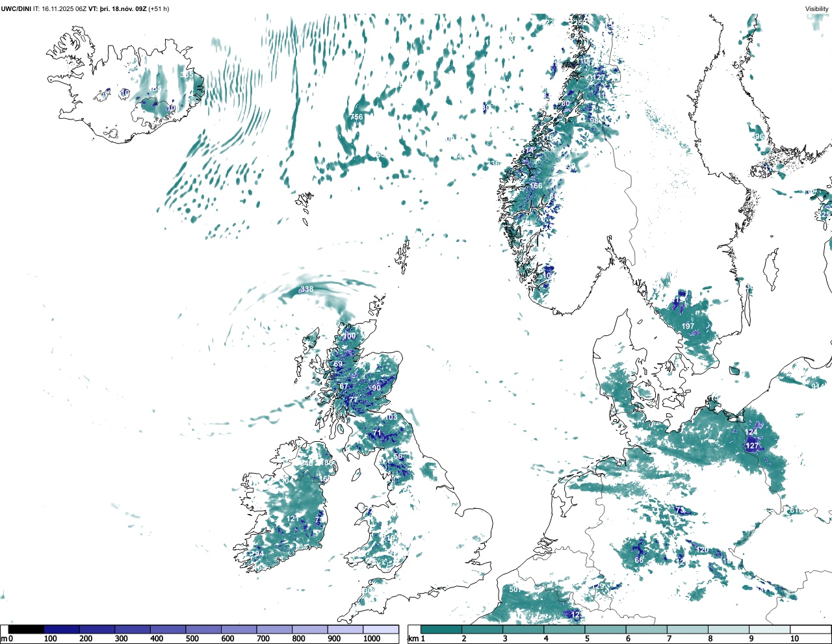This screenshot has height=644, width=832.
Task: Click the white 9–10 km legend swatch
Action: coord(770,630)
